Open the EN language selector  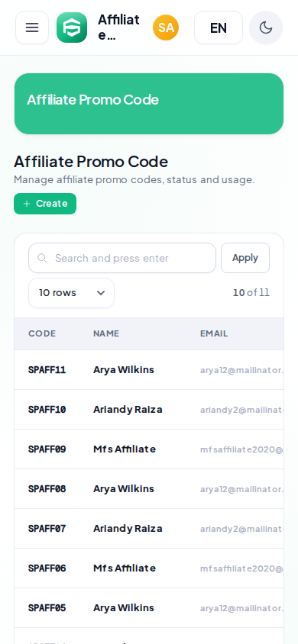(219, 27)
